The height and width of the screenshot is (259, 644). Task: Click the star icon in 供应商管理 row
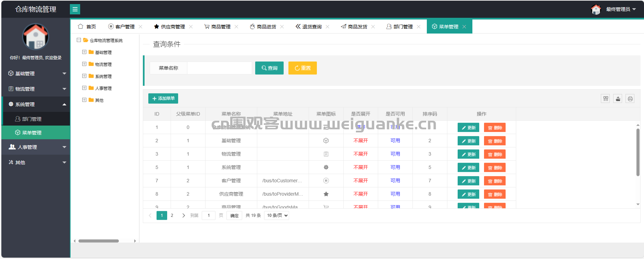326,194
